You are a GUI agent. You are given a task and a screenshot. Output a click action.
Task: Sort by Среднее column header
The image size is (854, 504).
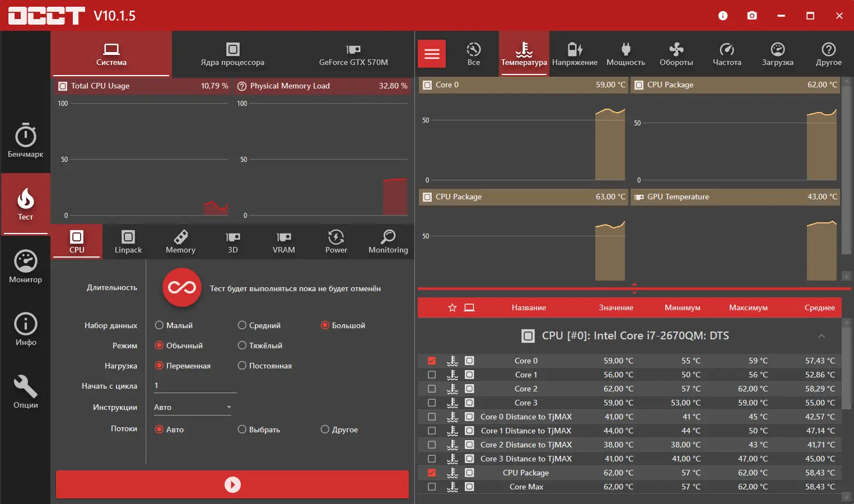(x=819, y=307)
